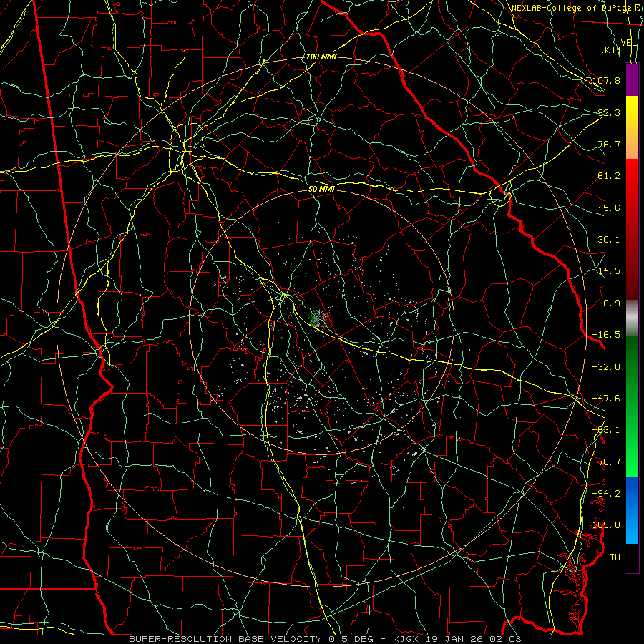The height and width of the screenshot is (644, 644).
Task: Pick the red segment of velocity color bar
Action: pos(632,229)
